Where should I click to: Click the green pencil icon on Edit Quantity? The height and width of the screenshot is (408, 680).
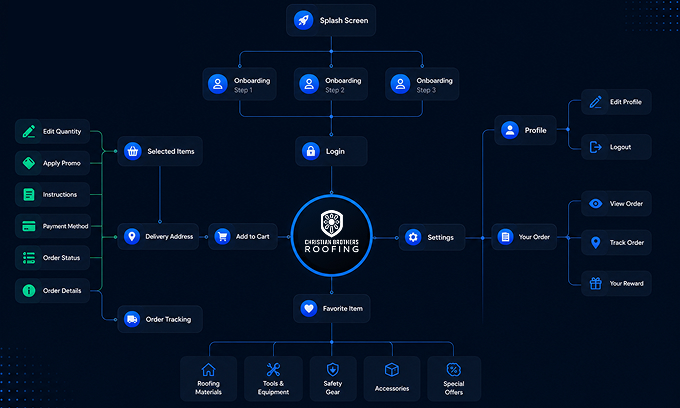[29, 131]
